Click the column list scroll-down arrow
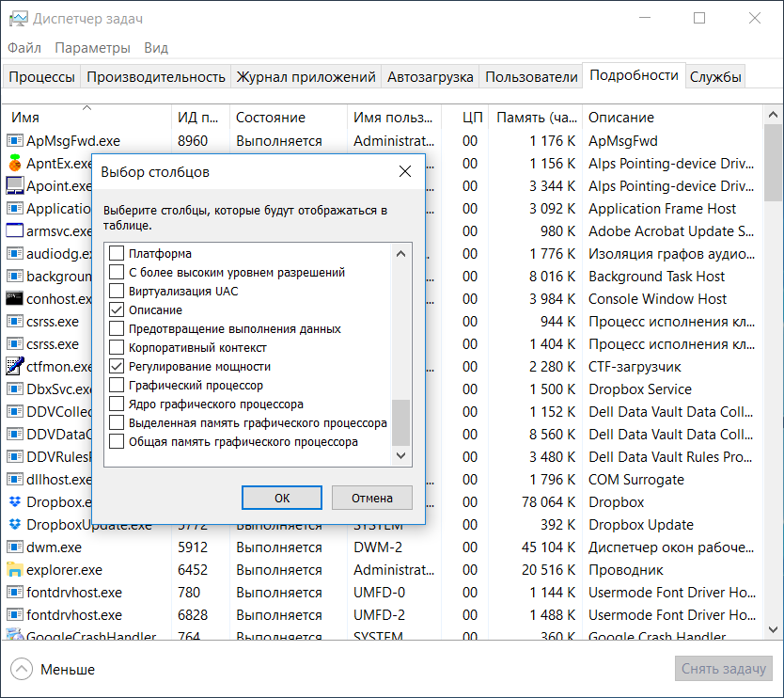Viewport: 784px width, 698px height. 401,455
